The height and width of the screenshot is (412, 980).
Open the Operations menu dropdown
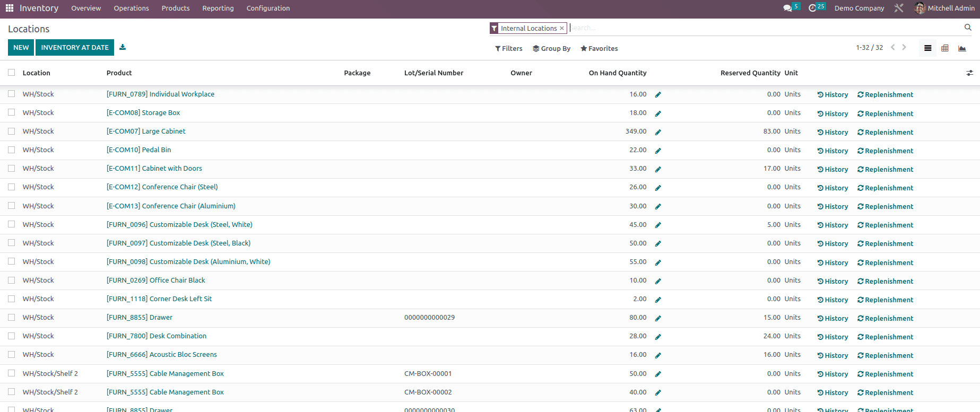pos(131,8)
